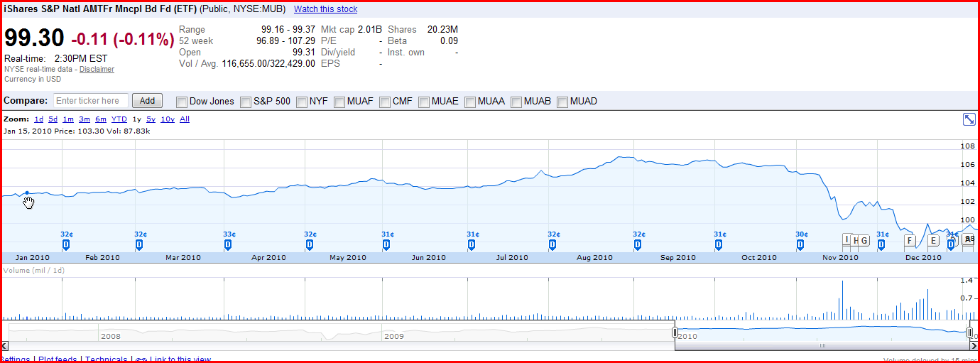Click the 2008 label in overview timeline

pos(111,335)
